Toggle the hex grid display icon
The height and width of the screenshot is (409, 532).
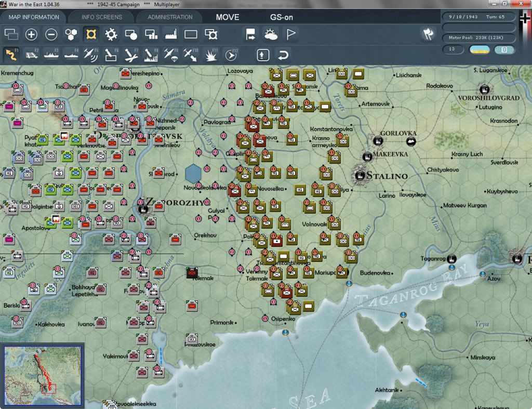pyautogui.click(x=71, y=34)
